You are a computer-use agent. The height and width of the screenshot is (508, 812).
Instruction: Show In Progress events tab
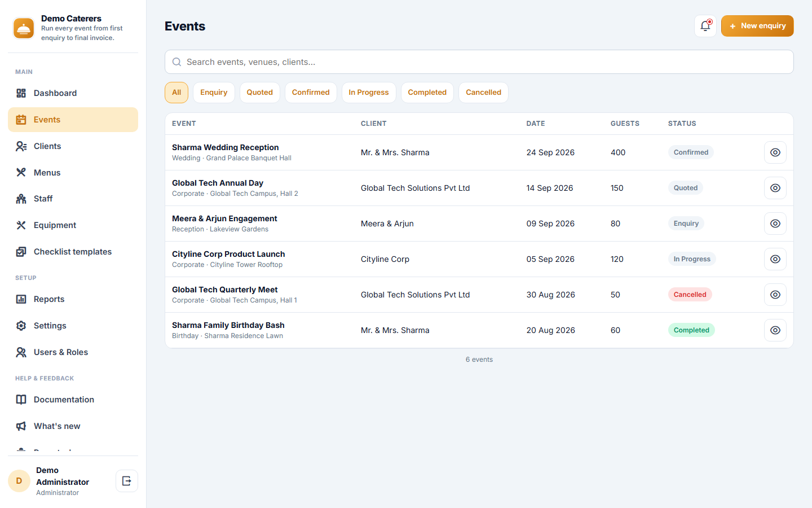tap(369, 93)
